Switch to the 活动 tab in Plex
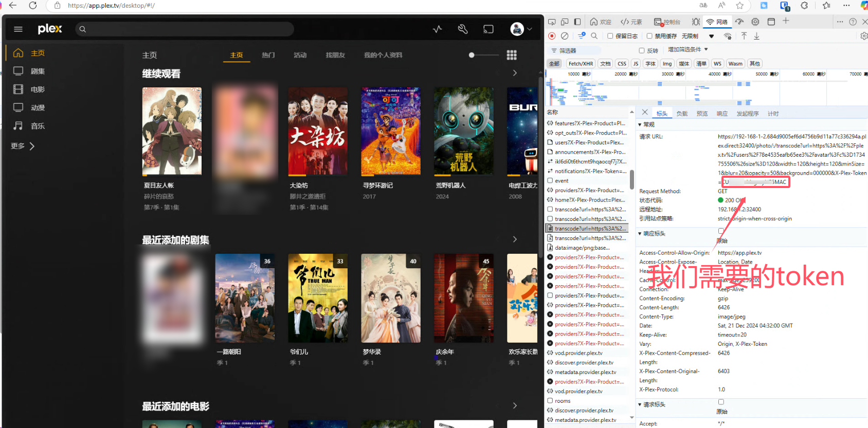 click(x=300, y=55)
